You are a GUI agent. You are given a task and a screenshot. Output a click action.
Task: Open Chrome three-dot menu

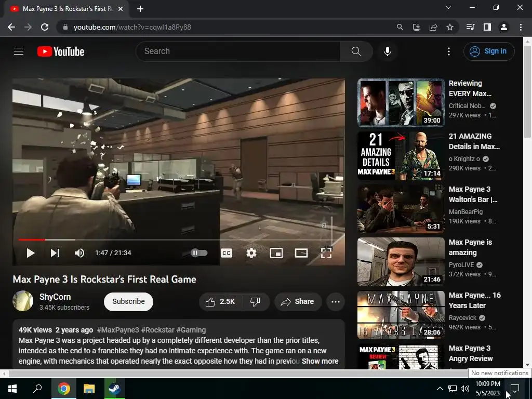521,27
